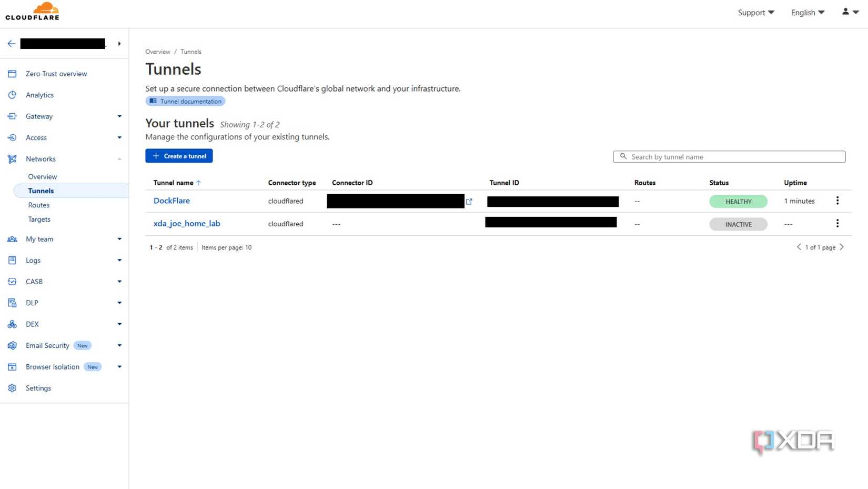Open the DockFlare tunnel details
The width and height of the screenshot is (868, 489).
[171, 201]
